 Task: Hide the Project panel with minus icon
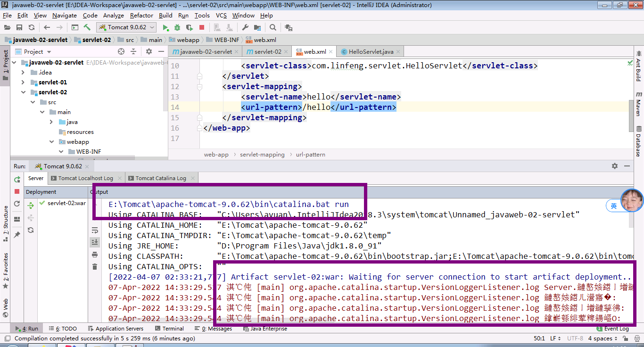[161, 51]
